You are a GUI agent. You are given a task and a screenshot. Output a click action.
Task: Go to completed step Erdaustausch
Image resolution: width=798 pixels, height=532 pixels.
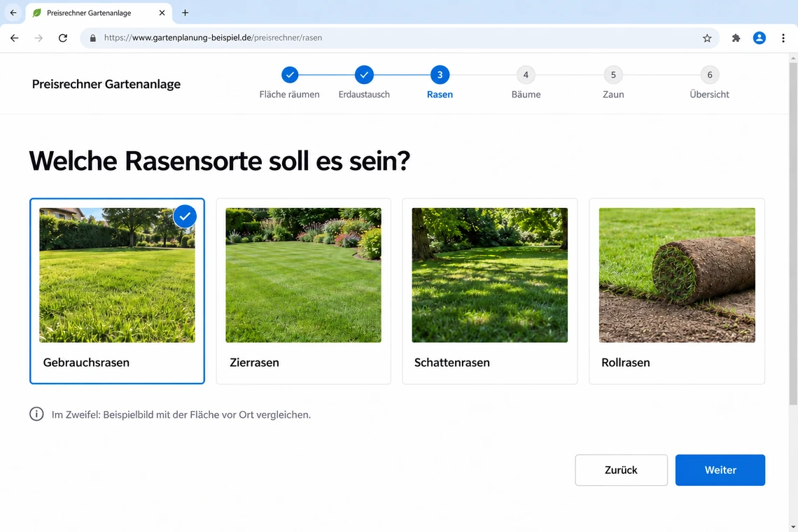364,83
